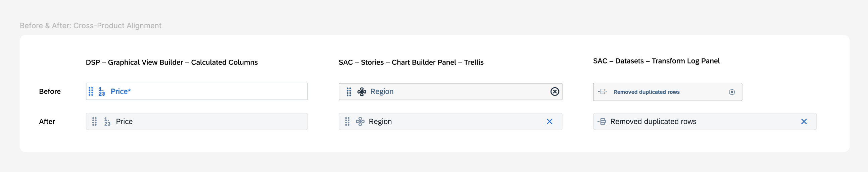The width and height of the screenshot is (868, 172).
Task: Select the blue Price* label text
Action: click(x=120, y=91)
